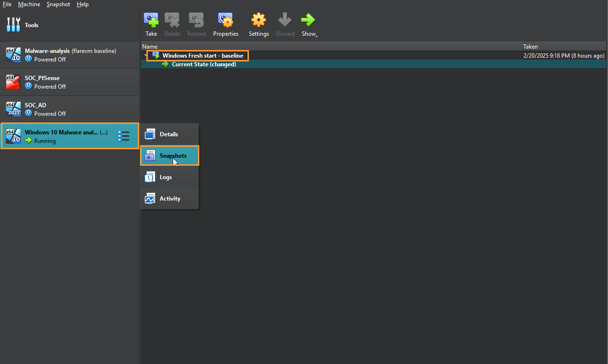Click the list menu icon on Windows 10 VM
The height and width of the screenshot is (364, 608).
point(124,136)
